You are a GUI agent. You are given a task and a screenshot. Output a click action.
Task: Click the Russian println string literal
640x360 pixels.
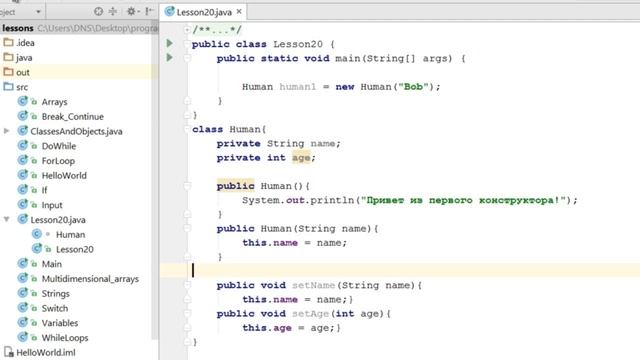(x=463, y=200)
